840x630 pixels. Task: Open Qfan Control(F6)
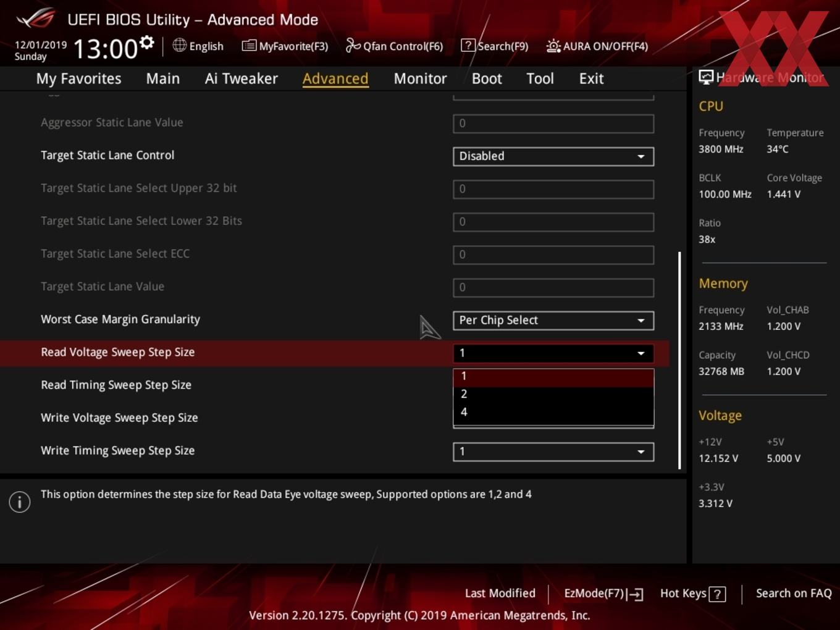pyautogui.click(x=394, y=46)
